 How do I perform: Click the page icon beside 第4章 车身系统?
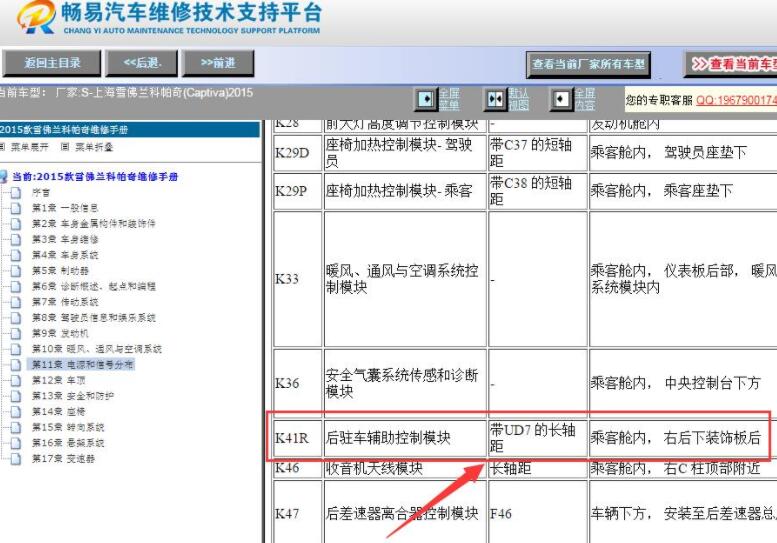(x=16, y=255)
